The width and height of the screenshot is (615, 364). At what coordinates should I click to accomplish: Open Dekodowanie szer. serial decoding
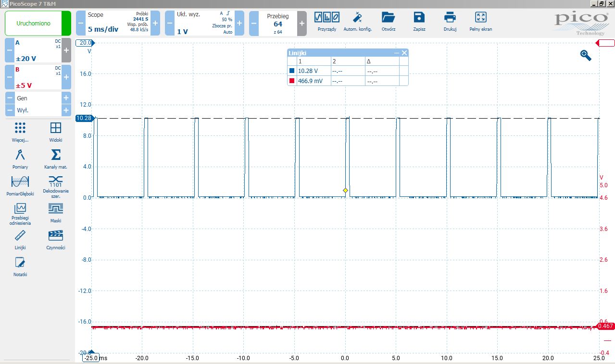click(56, 187)
